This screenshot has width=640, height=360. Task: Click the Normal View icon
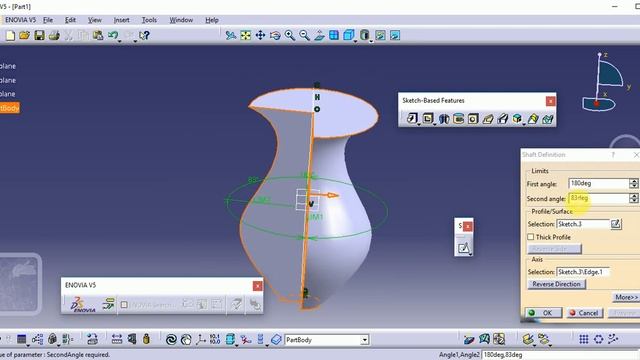pos(319,36)
